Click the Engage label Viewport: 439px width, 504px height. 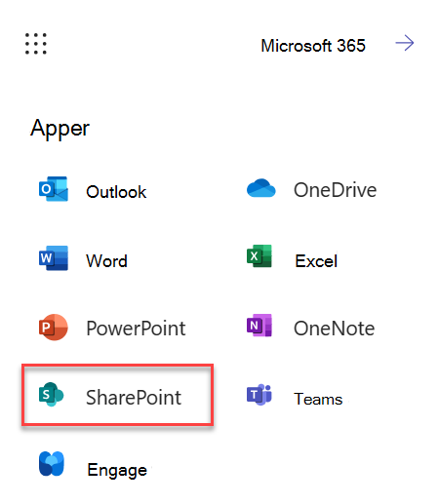pyautogui.click(x=117, y=470)
